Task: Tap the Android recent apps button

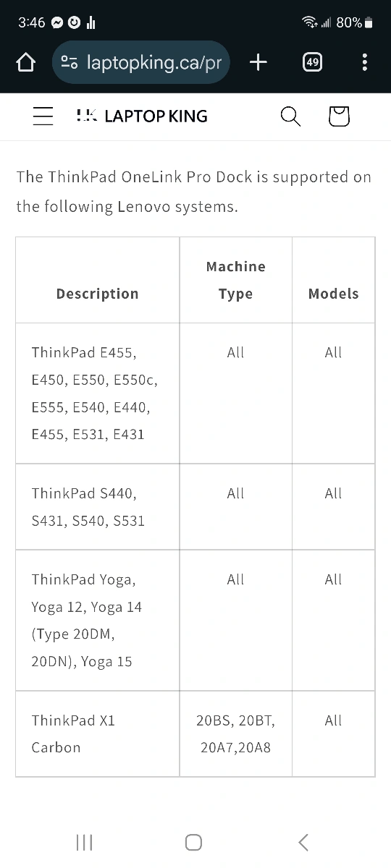Action: point(84,842)
